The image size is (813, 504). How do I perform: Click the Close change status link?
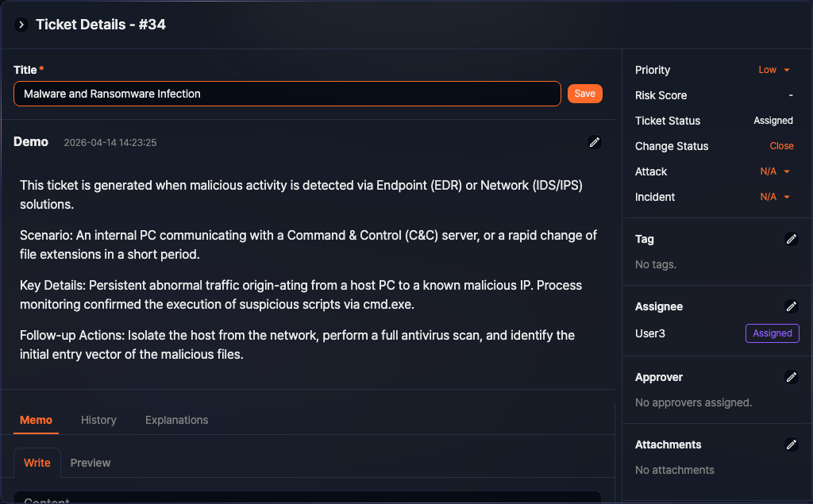(x=781, y=146)
